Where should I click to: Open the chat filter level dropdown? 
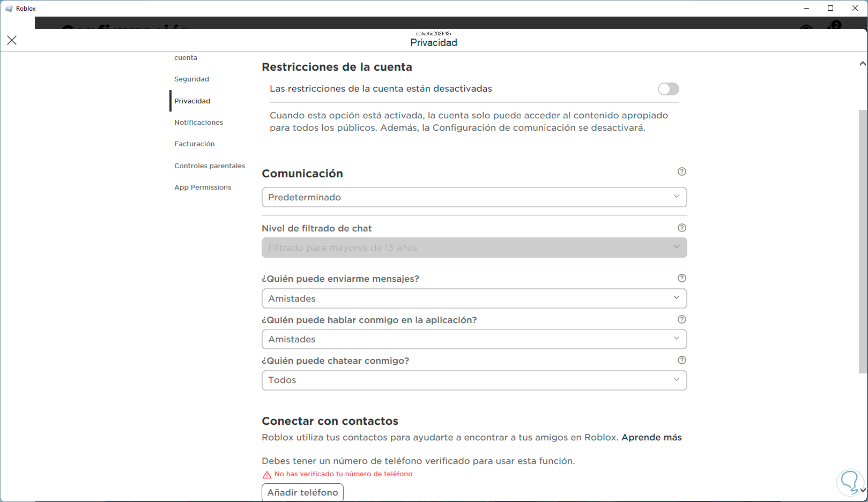[x=474, y=248]
